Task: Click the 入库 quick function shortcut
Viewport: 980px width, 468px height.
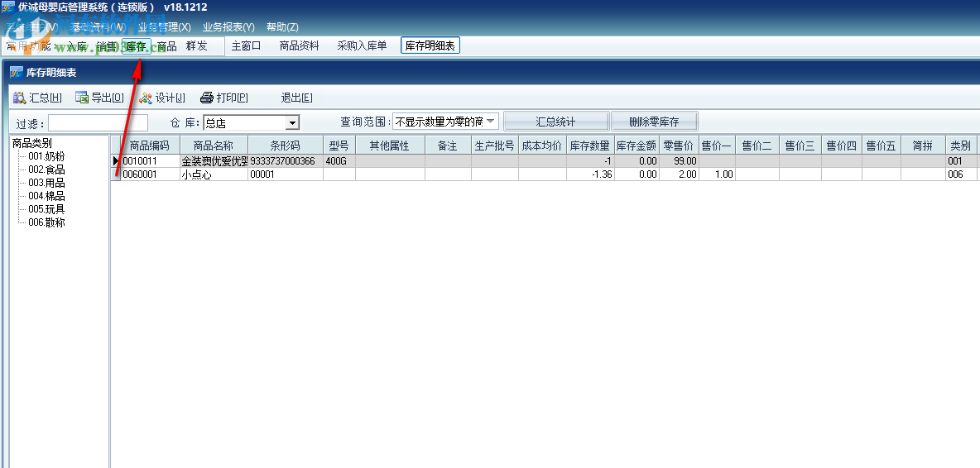Action: [77, 46]
